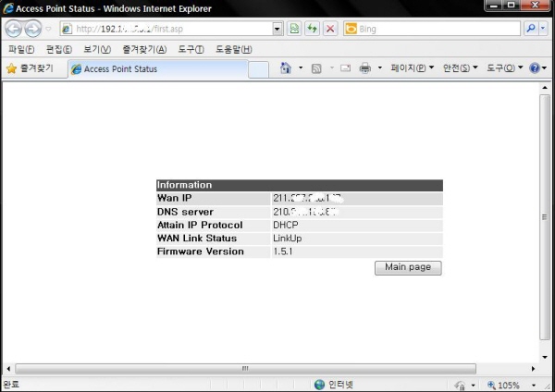Toggle Compatibility View icon
This screenshot has width=555, height=392.
[x=294, y=29]
